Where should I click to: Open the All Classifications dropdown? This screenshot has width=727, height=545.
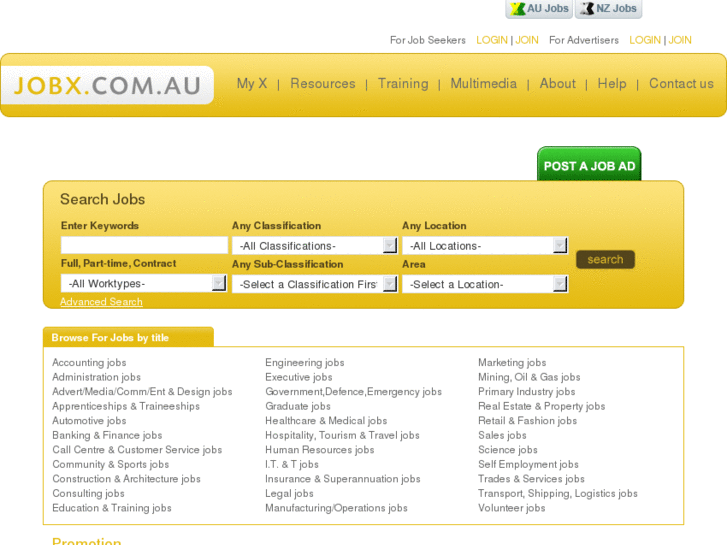[314, 246]
